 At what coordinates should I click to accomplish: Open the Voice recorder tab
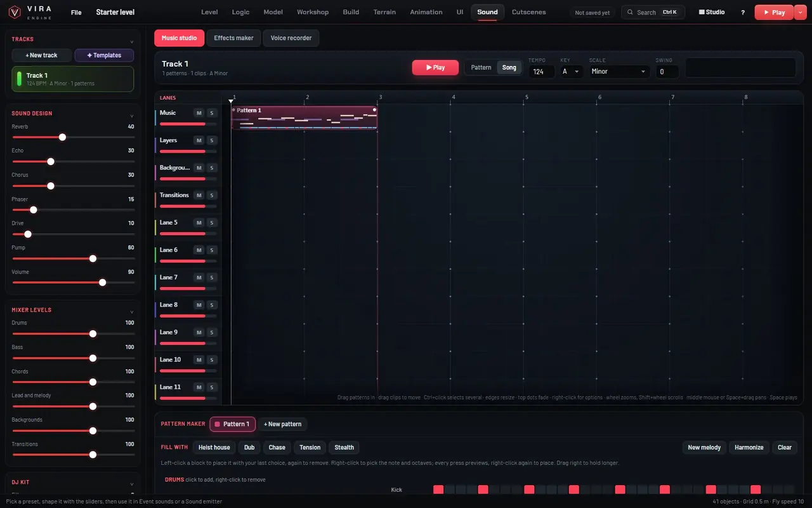click(x=291, y=38)
